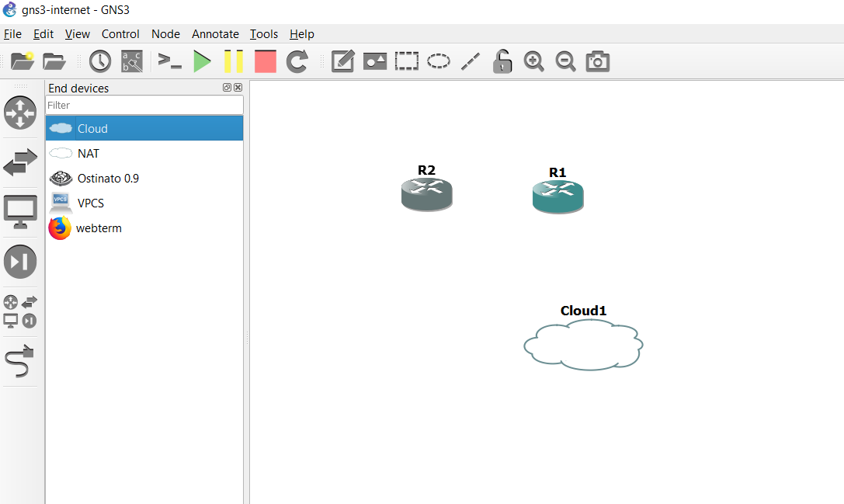The height and width of the screenshot is (504, 844).
Task: Browse routers in device sidebar
Action: click(20, 113)
